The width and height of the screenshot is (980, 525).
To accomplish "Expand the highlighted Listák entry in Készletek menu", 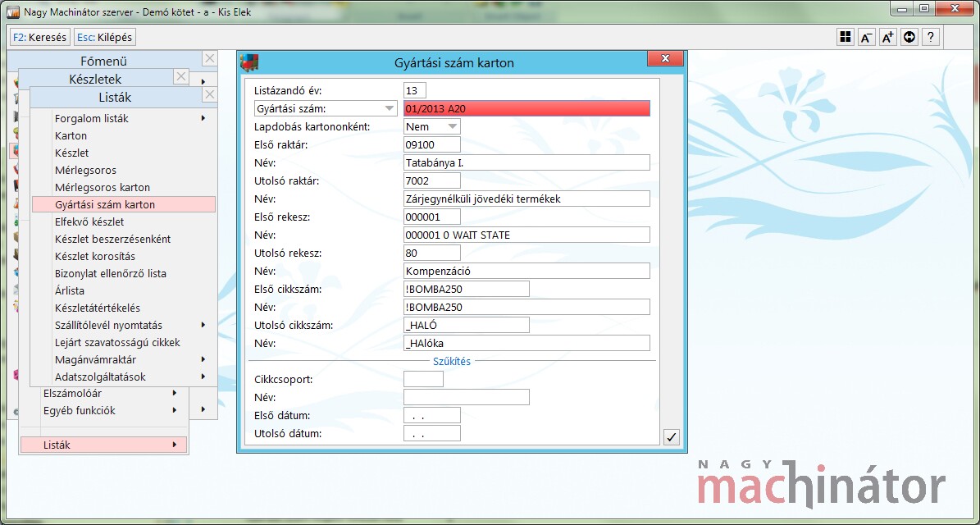I will coord(104,445).
